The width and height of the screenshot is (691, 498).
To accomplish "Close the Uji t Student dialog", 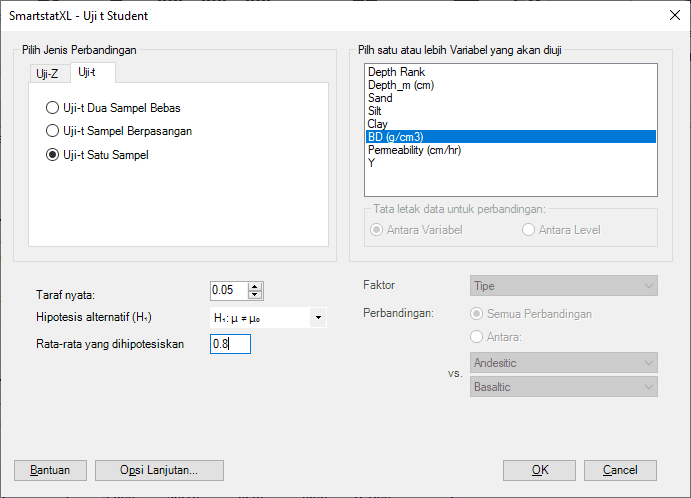I will tap(671, 16).
